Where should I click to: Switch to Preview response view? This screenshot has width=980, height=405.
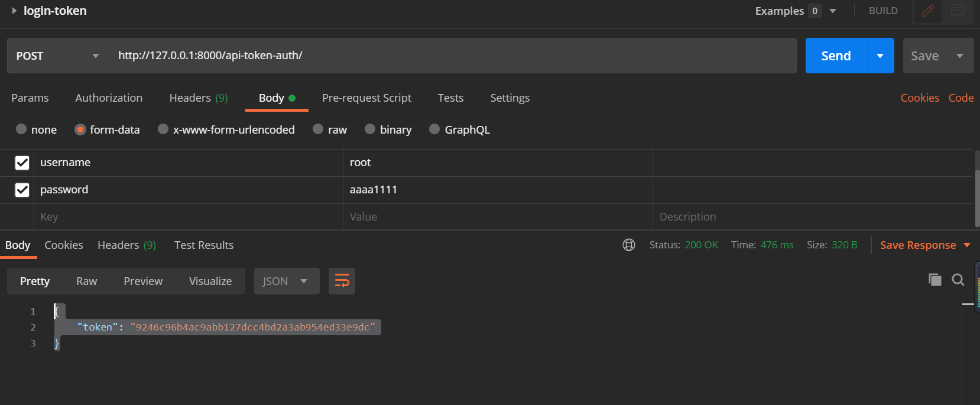coord(143,281)
